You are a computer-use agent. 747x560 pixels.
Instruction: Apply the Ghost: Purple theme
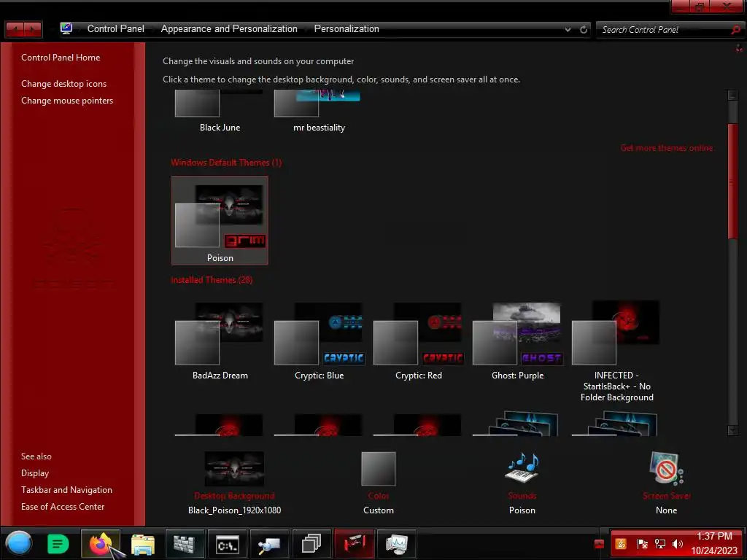(x=517, y=341)
